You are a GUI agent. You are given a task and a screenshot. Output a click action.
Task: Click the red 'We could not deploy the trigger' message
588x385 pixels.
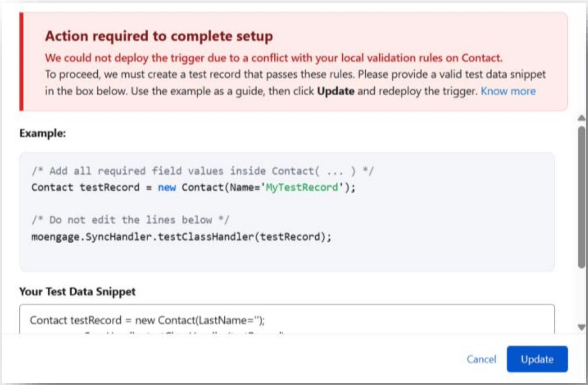click(273, 58)
